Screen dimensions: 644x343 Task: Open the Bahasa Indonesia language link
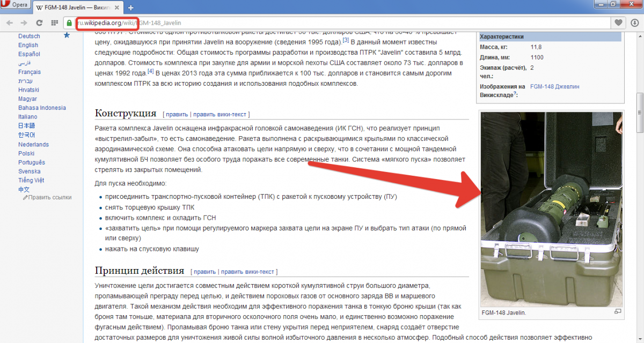(x=42, y=108)
